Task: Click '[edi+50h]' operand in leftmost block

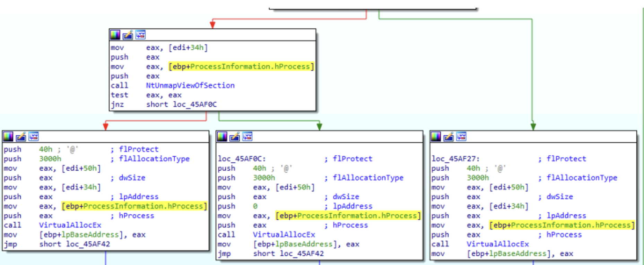Action: [81, 168]
